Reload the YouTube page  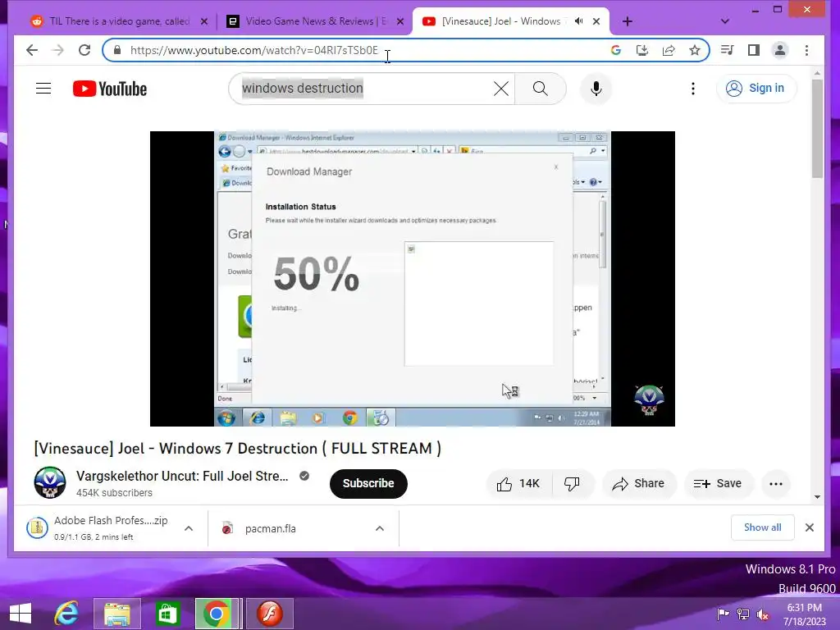tap(84, 50)
